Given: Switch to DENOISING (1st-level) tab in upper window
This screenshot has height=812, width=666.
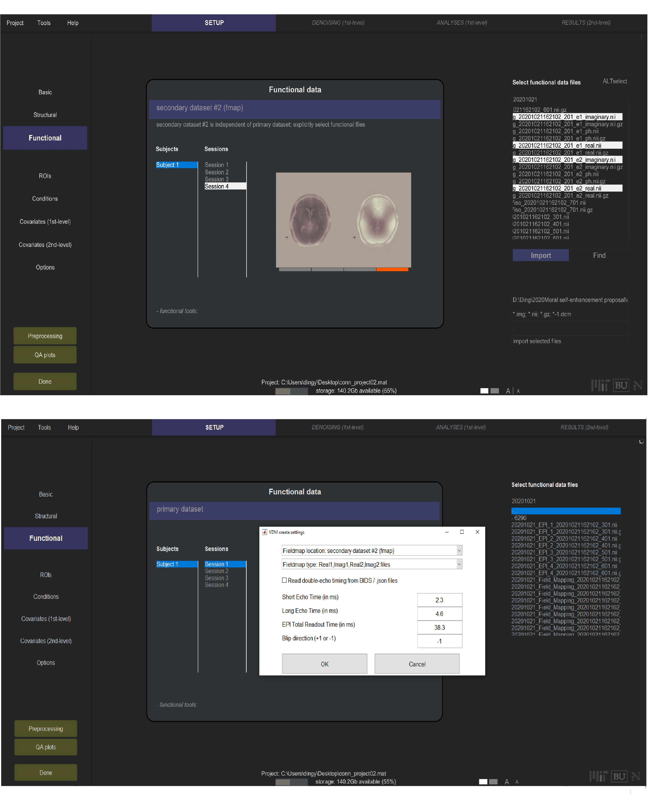Looking at the screenshot, I should pos(338,23).
